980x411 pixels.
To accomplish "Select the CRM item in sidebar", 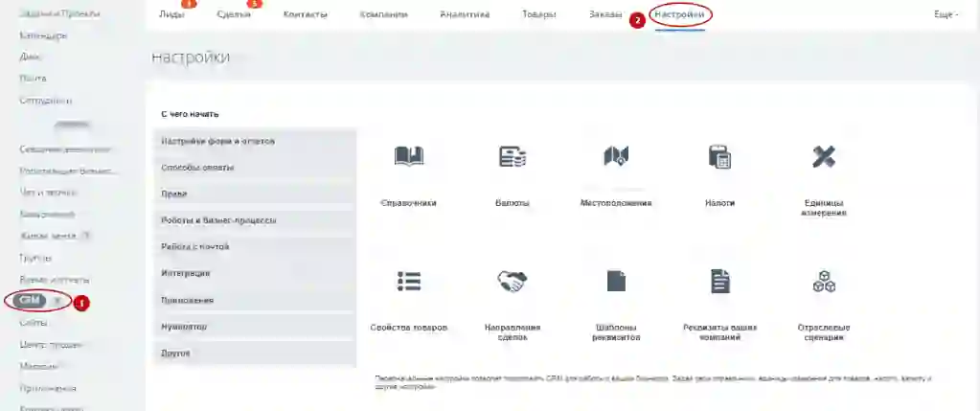I will coord(31,301).
